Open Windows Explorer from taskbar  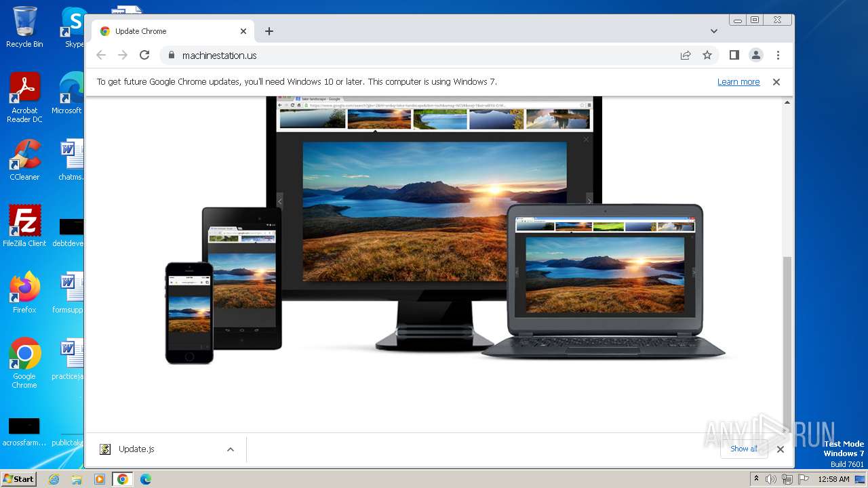click(x=77, y=479)
